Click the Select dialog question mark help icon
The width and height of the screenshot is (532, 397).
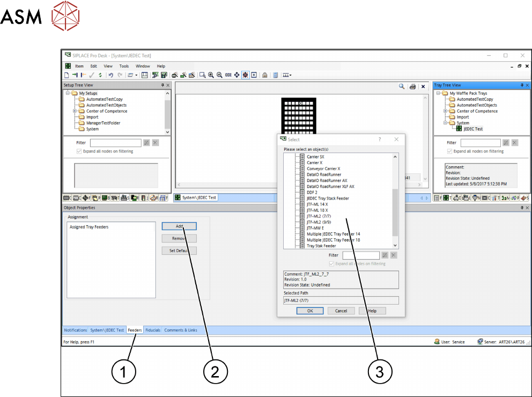tap(380, 139)
